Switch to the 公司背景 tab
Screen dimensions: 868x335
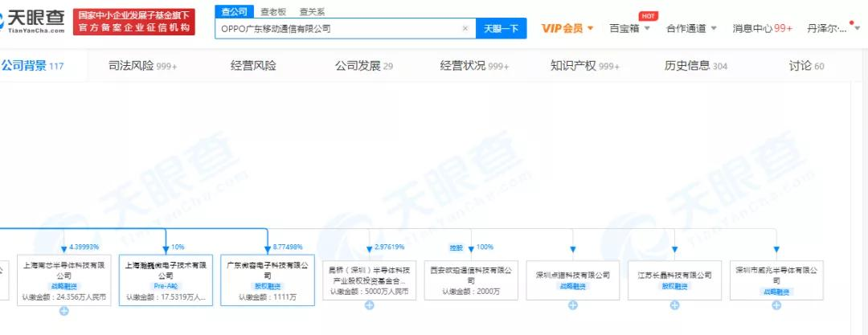coord(32,66)
